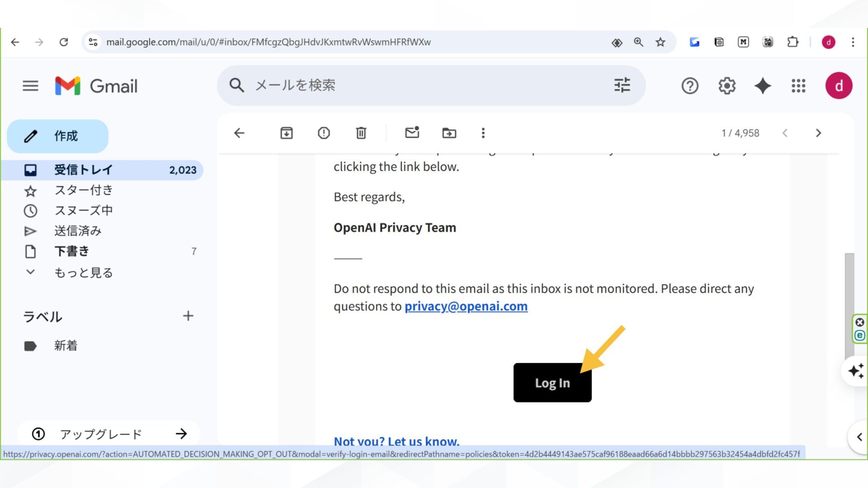
Task: Mark the email as unread
Action: (x=412, y=133)
